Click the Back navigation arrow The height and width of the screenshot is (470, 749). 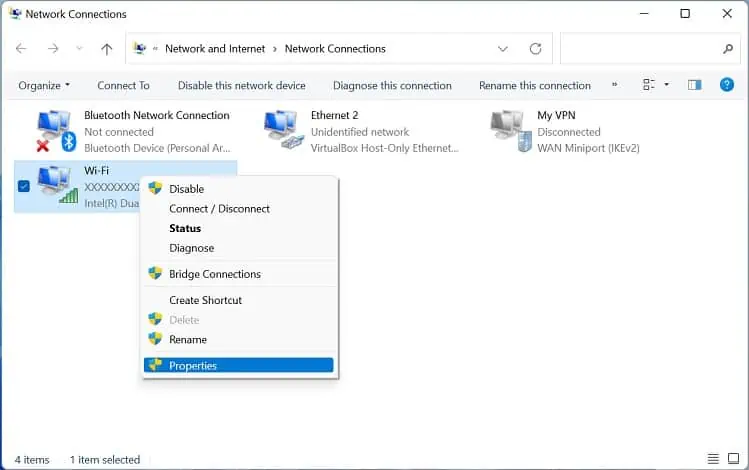pyautogui.click(x=21, y=48)
